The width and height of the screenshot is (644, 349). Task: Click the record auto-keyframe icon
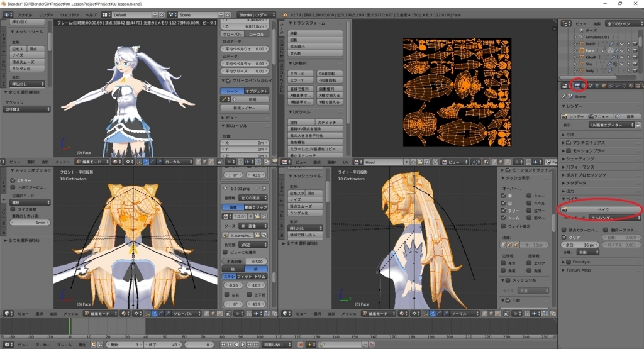300,345
